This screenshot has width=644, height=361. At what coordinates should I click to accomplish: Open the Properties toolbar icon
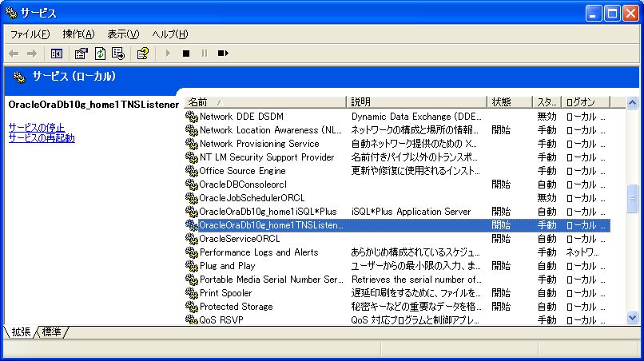(x=81, y=54)
